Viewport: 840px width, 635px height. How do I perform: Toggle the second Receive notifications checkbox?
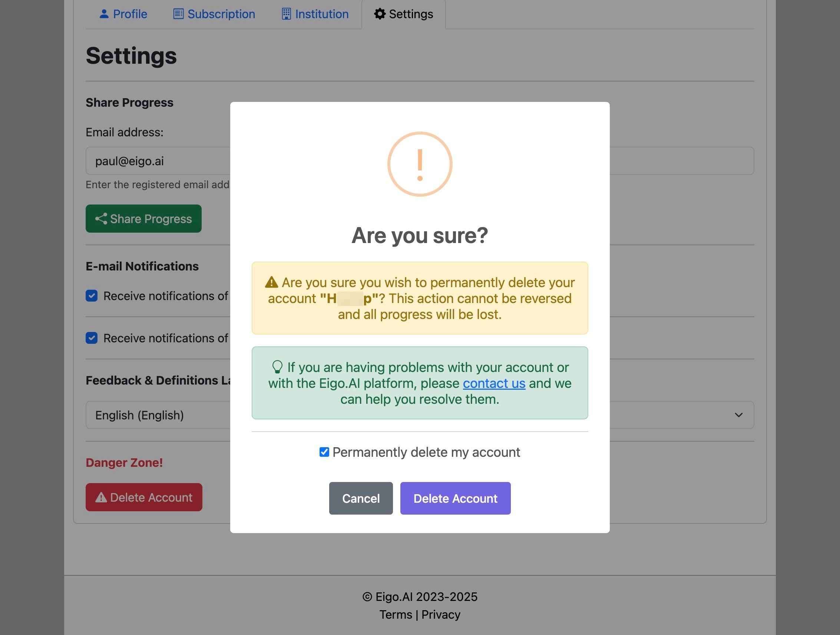click(92, 338)
